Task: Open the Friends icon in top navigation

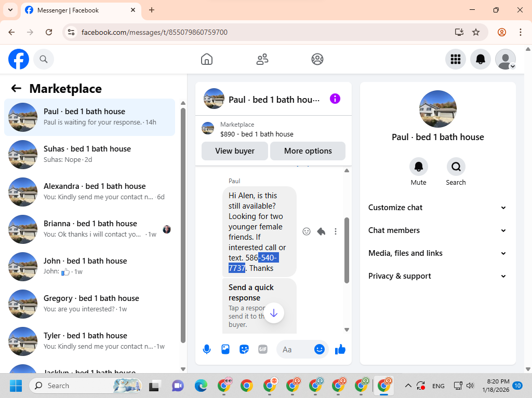Action: (262, 59)
